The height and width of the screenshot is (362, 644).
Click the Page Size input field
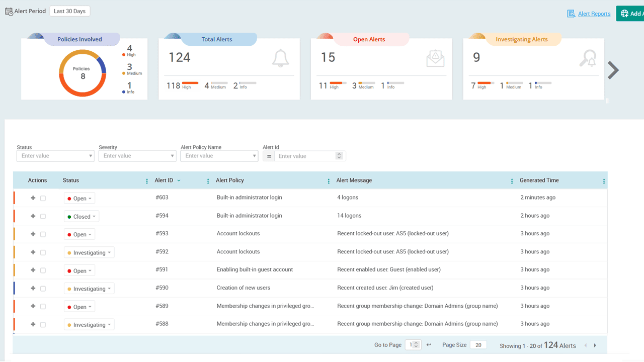[x=478, y=344]
